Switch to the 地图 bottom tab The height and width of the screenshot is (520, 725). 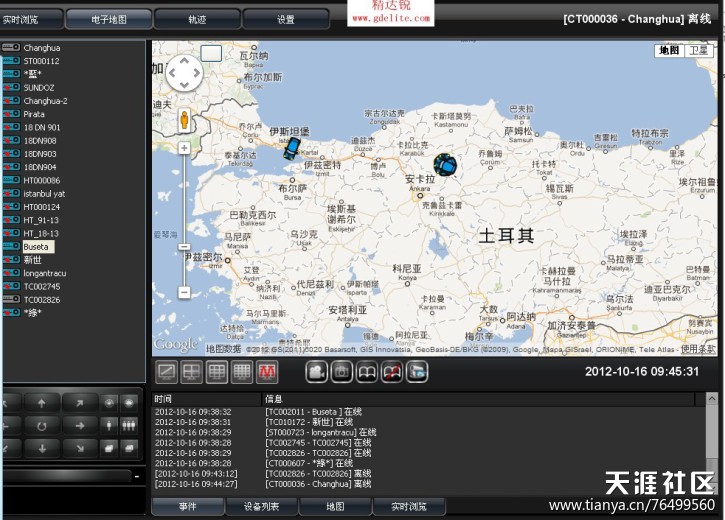point(335,507)
